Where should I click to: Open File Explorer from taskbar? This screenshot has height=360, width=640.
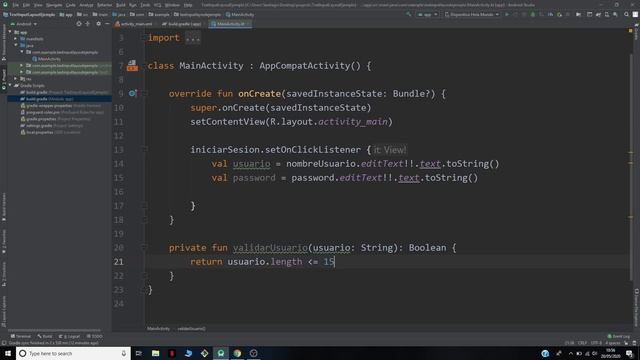[x=156, y=353]
